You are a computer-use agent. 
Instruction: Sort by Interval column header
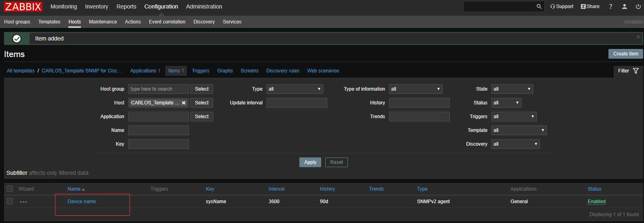click(x=277, y=189)
